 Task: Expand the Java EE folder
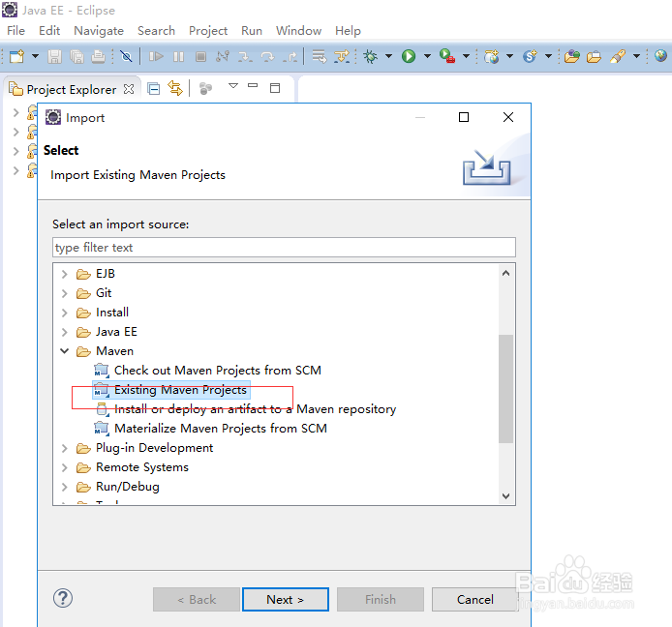64,332
